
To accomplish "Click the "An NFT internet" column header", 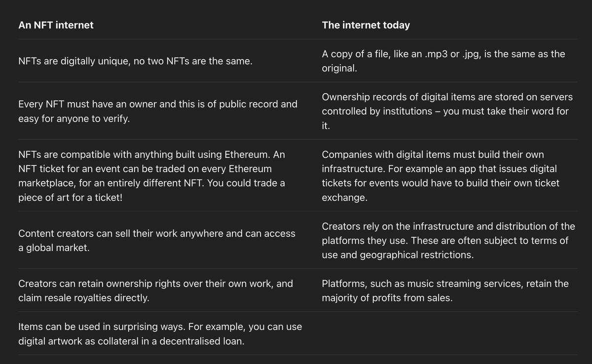I will click(56, 25).
